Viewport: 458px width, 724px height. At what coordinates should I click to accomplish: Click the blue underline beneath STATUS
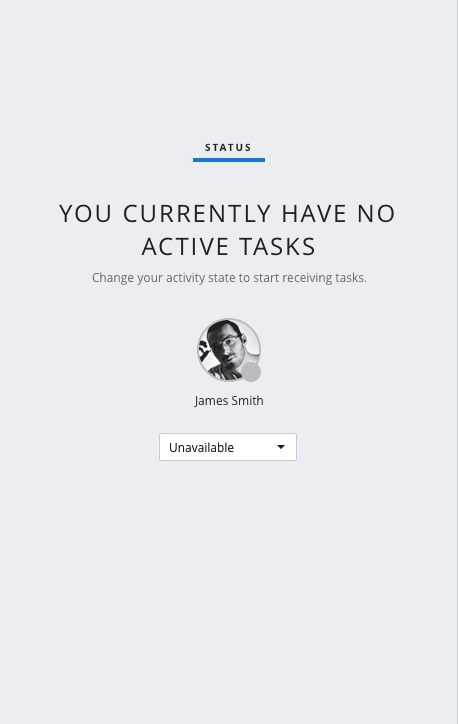[x=229, y=160]
